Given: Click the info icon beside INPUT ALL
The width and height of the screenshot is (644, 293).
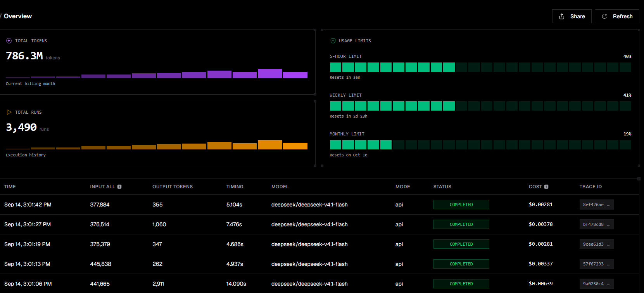Looking at the screenshot, I should coord(119,187).
